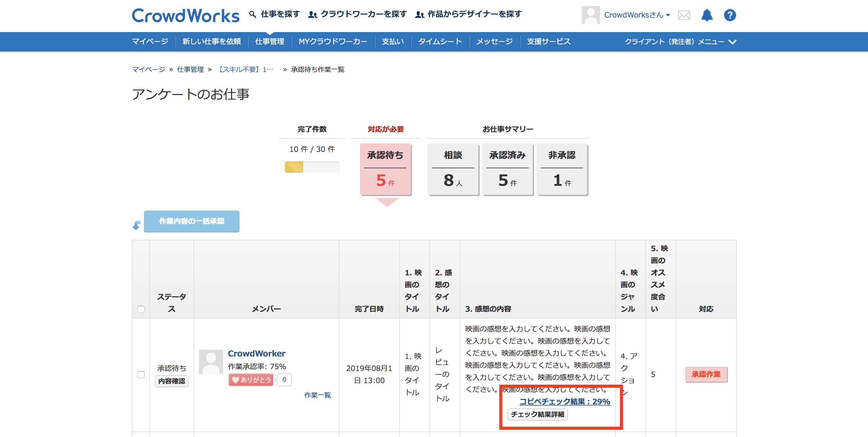Image resolution: width=868 pixels, height=437 pixels.
Task: Open the コピペチェック結果：29% link
Action: (564, 402)
